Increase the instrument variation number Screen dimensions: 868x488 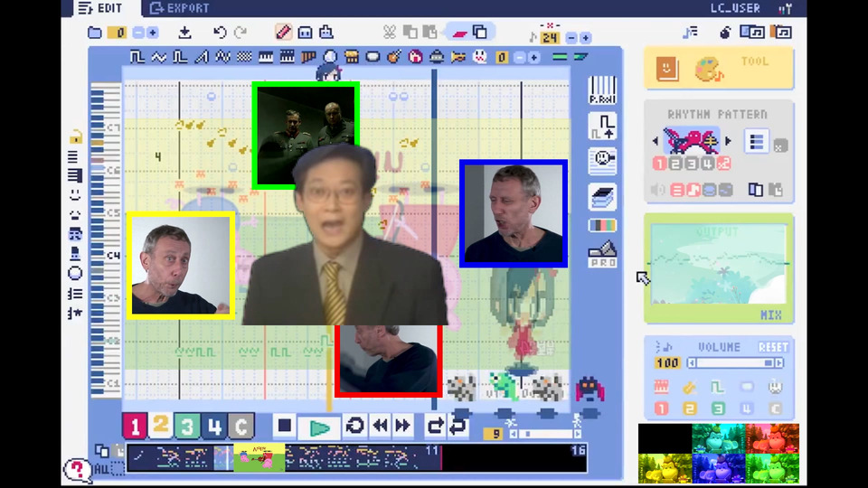533,57
